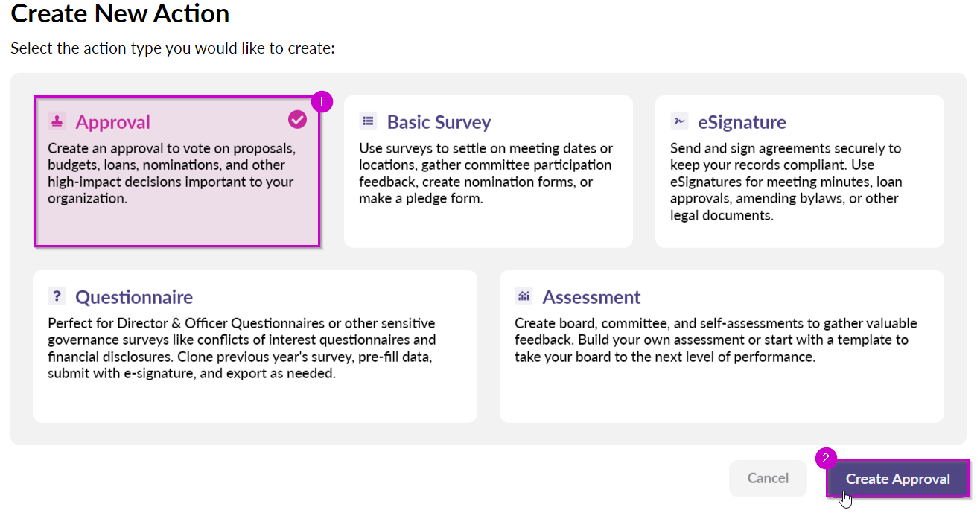
Task: Choose the Assessment heading
Action: point(591,297)
